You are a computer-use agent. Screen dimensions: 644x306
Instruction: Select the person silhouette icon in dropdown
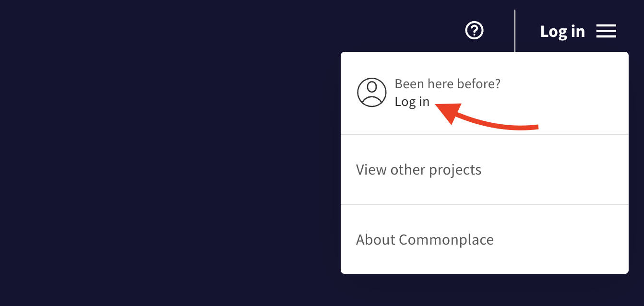pos(371,93)
